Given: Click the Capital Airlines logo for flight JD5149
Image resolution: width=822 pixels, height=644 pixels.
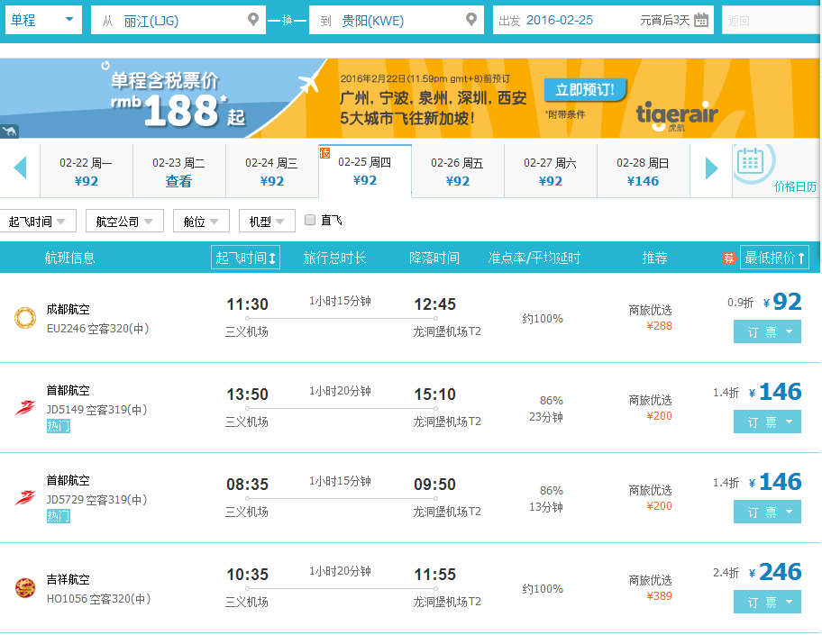Looking at the screenshot, I should 25,406.
